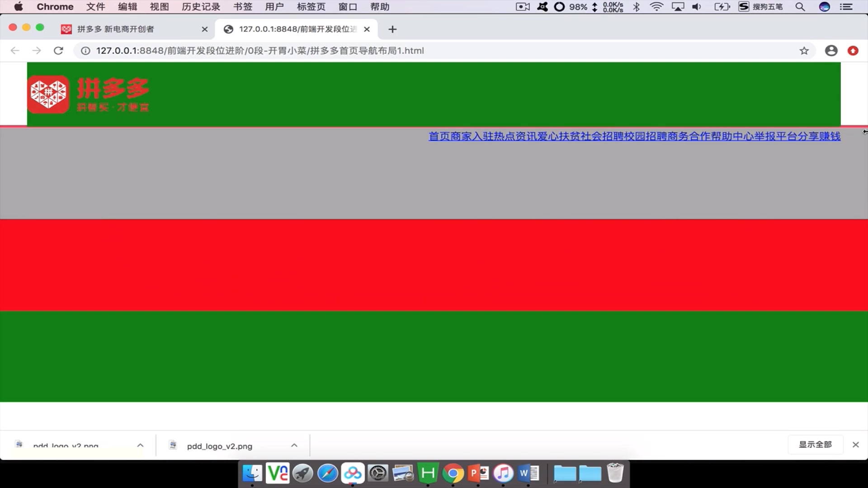Open the Wi-Fi status menu

coord(656,7)
